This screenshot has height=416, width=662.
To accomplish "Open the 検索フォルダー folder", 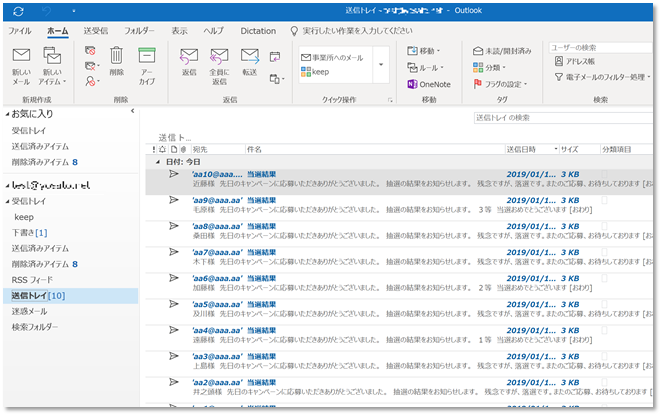I will click(35, 327).
